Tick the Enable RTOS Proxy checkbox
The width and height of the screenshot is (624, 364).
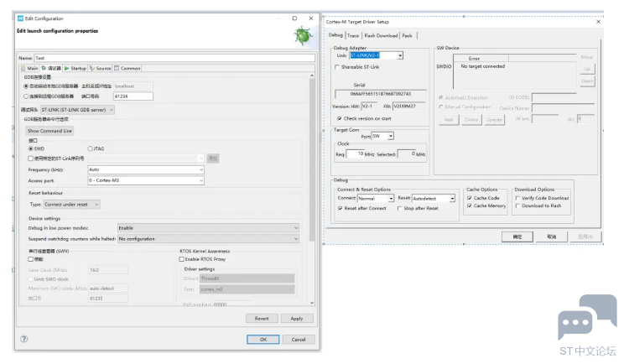(181, 259)
